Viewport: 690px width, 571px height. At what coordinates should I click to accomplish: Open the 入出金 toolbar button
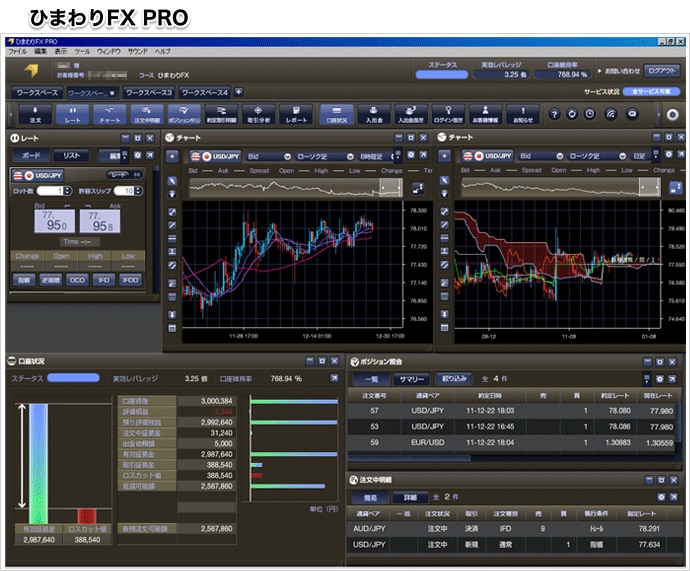point(374,114)
